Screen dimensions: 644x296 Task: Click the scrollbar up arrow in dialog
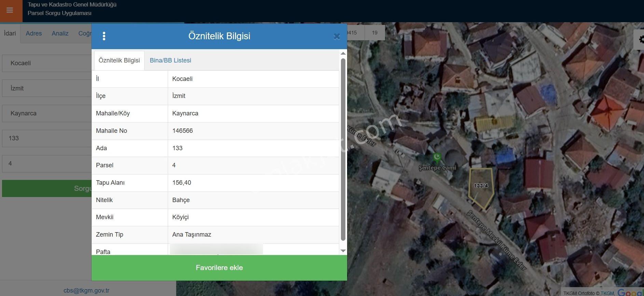(343, 54)
